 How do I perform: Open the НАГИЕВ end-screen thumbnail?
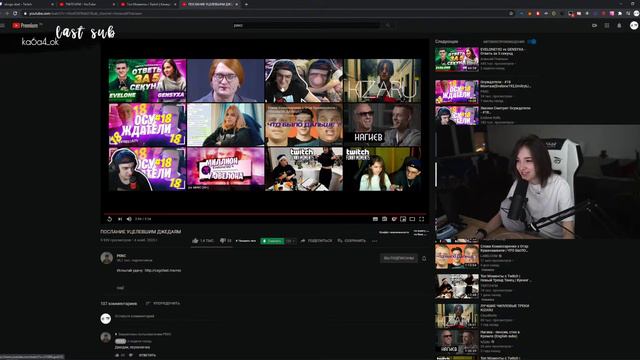click(382, 124)
